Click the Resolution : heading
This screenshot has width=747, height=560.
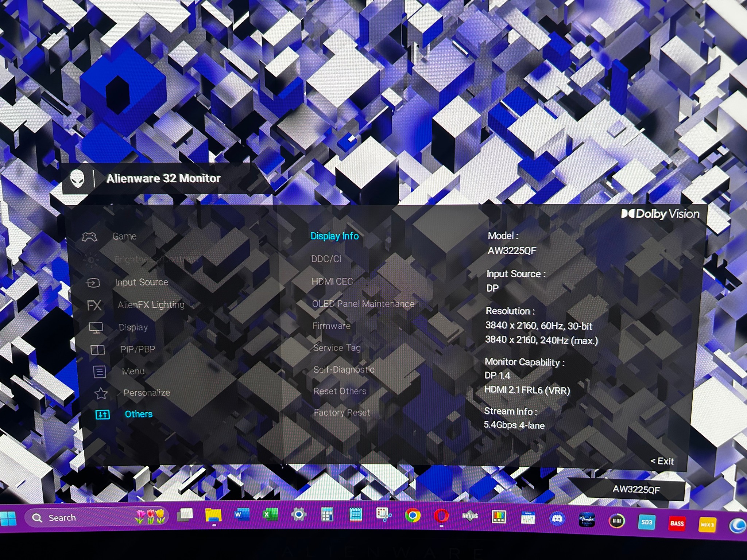pos(510,311)
